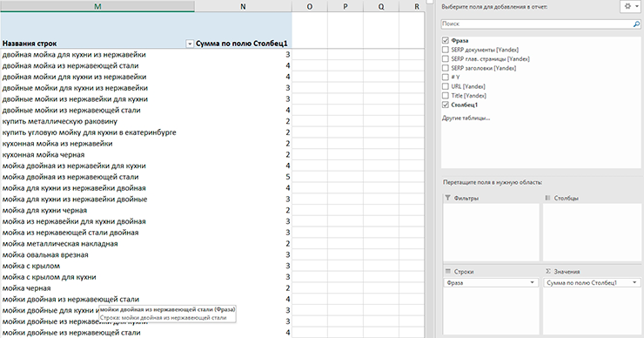Select row мойка черная
Viewport: 644px width, 338px height.
(x=27, y=287)
